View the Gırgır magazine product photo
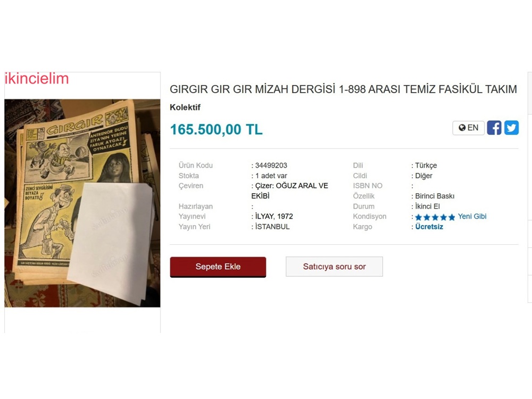Screen dimensions: 532x399 tap(82, 203)
